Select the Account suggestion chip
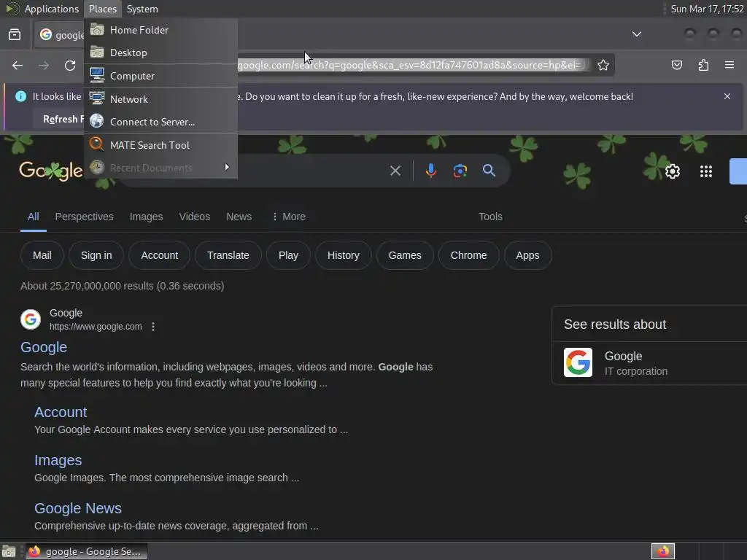The height and width of the screenshot is (560, 747). (159, 255)
